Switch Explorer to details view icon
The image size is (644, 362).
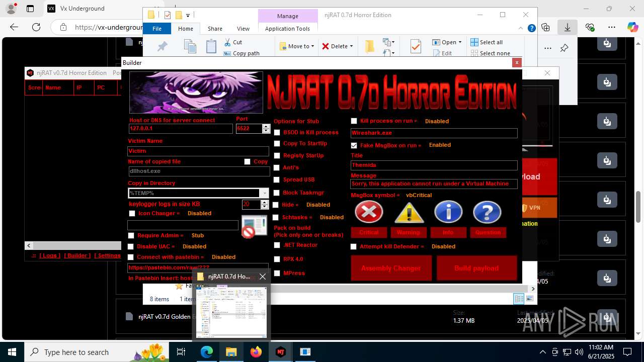tap(519, 299)
